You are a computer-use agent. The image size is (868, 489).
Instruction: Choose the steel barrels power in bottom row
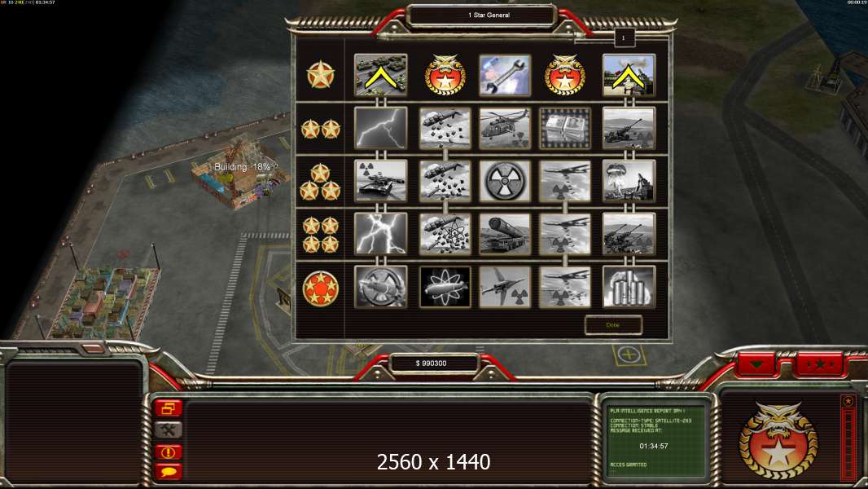pyautogui.click(x=629, y=287)
